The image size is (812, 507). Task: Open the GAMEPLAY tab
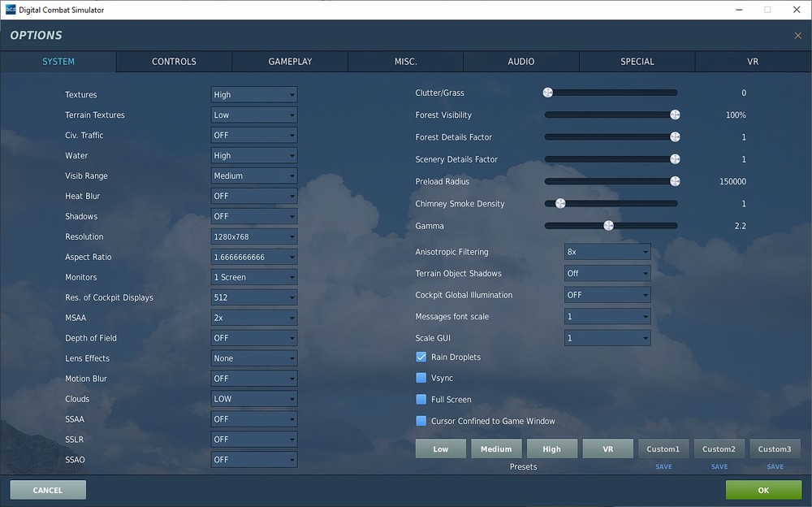coord(289,61)
